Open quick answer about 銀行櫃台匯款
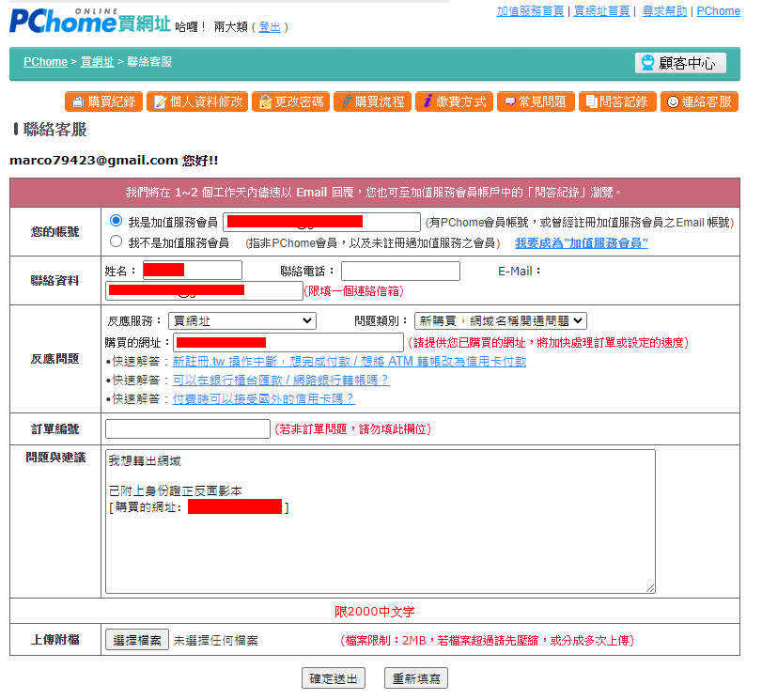Viewport: 762px width, 700px height. click(281, 381)
